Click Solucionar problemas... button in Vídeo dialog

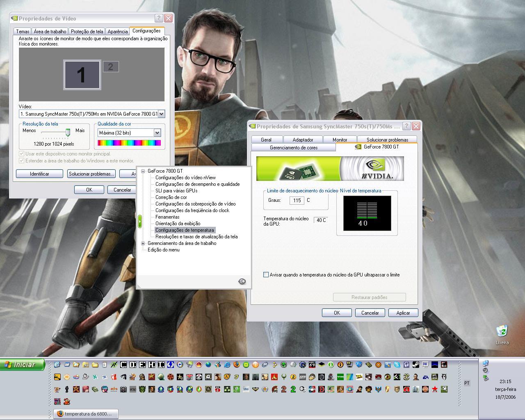[x=91, y=174]
